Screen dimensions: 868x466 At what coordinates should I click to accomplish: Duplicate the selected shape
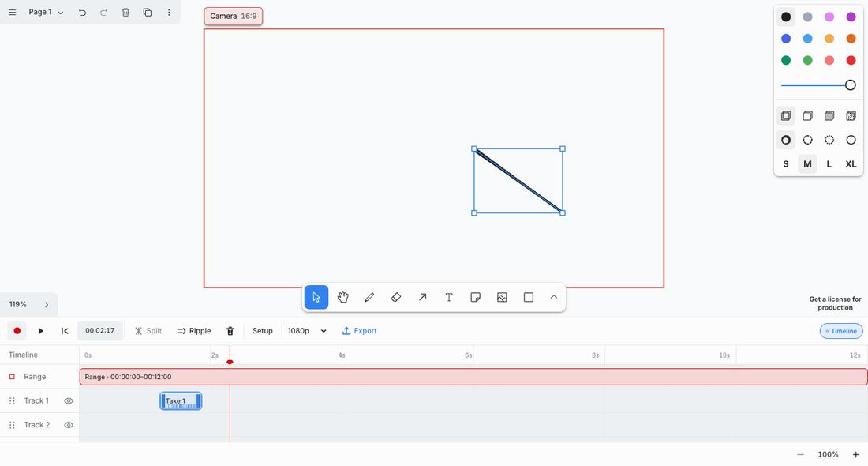click(x=148, y=12)
